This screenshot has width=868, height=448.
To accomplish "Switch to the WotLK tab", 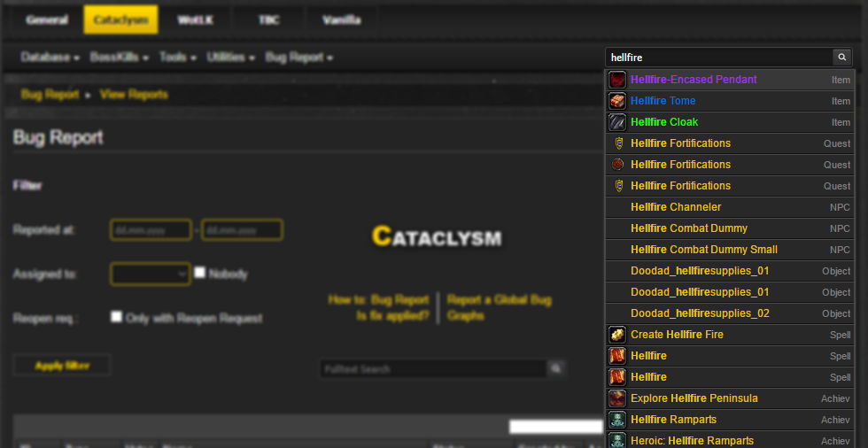I will [x=195, y=19].
